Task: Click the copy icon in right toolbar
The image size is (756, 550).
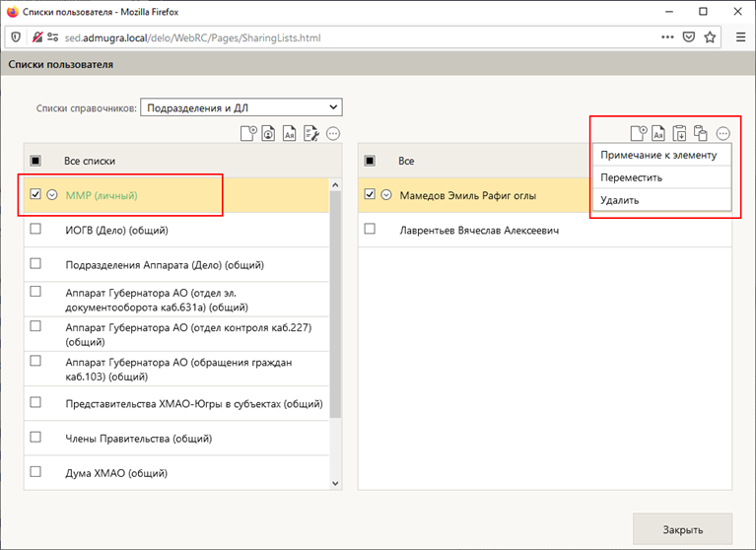Action: click(x=700, y=133)
